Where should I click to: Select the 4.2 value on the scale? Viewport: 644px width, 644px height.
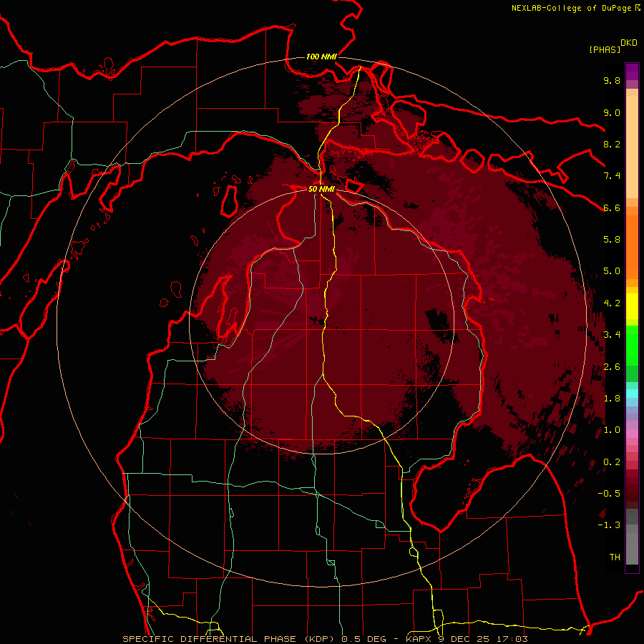pos(612,303)
